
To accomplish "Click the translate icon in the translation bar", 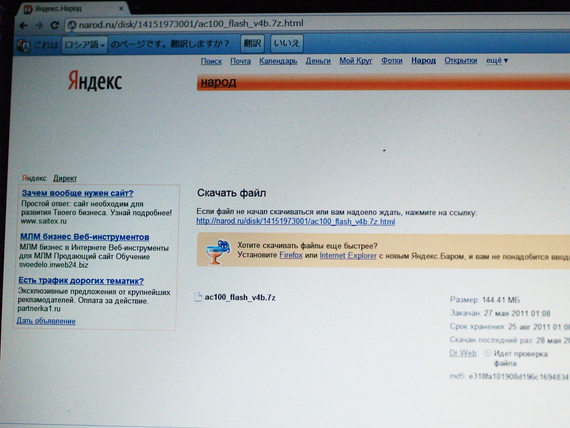I will [x=24, y=46].
